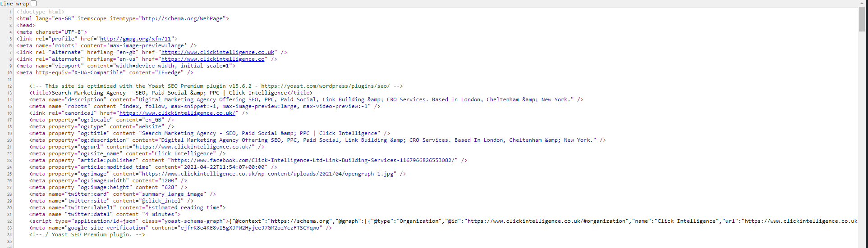Enable the Line wrap checkbox
This screenshot has height=248, width=868.
coord(33,3)
